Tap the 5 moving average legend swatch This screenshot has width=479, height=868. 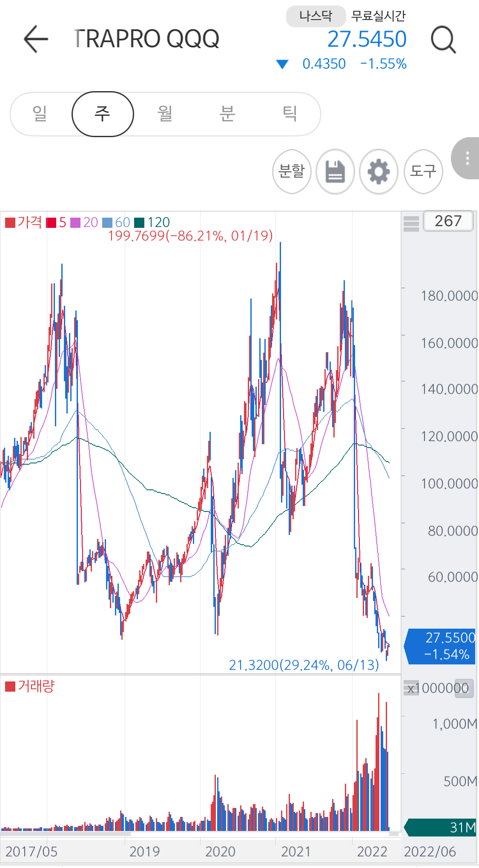pos(51,223)
